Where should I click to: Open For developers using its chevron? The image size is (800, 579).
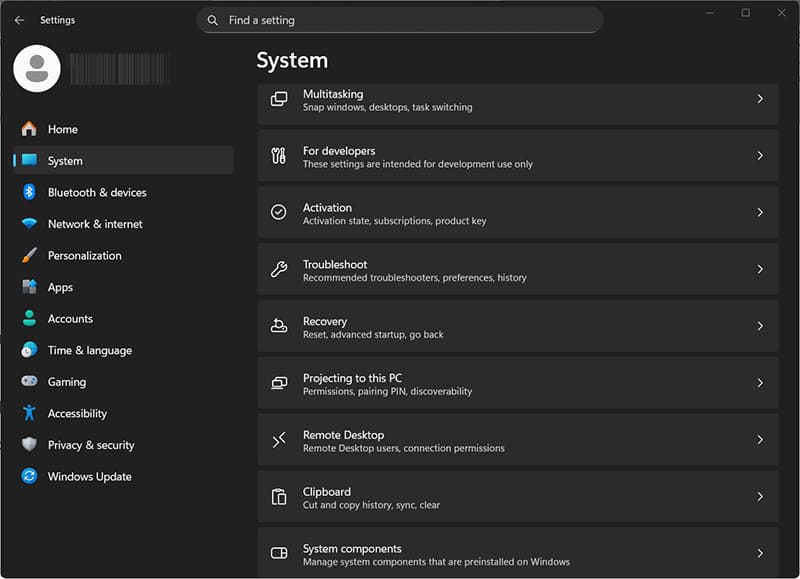[x=760, y=156]
